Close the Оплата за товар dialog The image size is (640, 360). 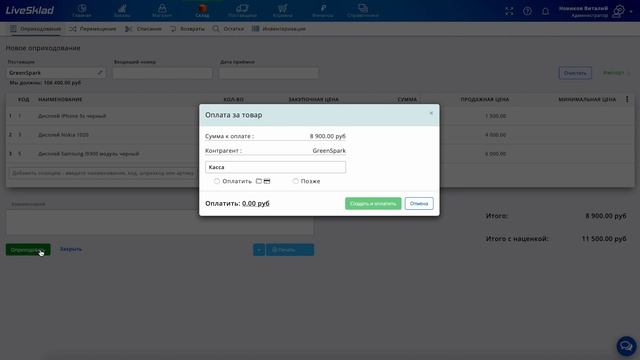click(x=431, y=113)
